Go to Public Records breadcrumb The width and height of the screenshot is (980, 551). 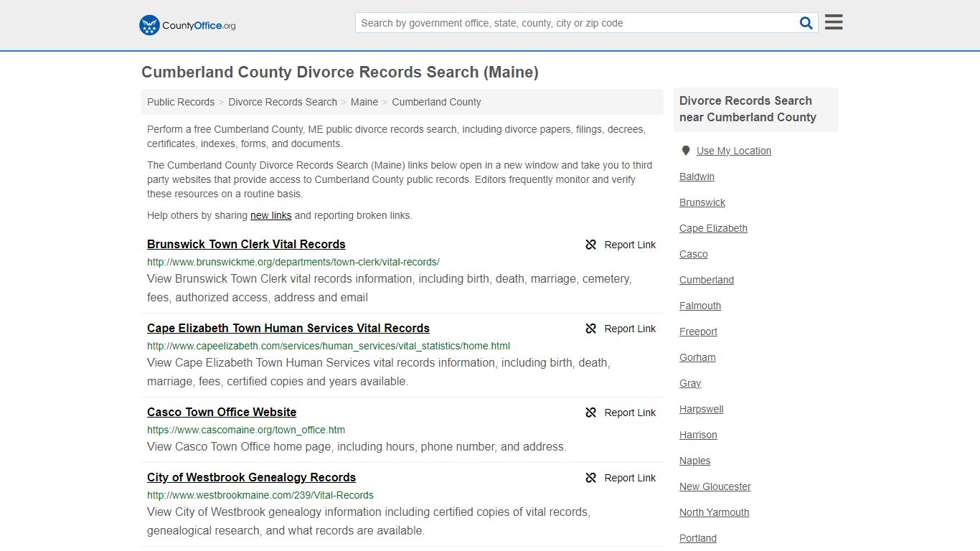181,102
